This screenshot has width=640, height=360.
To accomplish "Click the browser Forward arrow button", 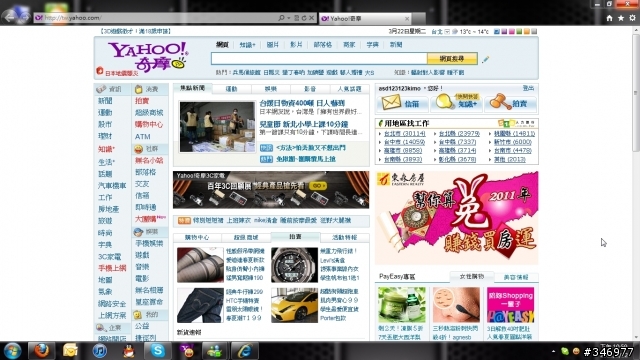I will tap(24, 17).
